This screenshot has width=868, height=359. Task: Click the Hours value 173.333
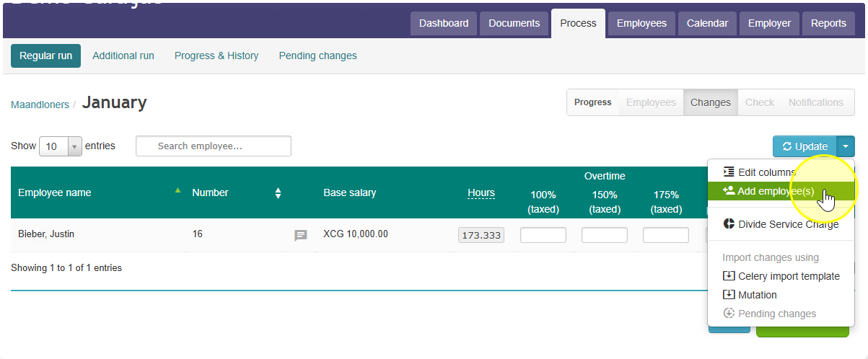481,235
